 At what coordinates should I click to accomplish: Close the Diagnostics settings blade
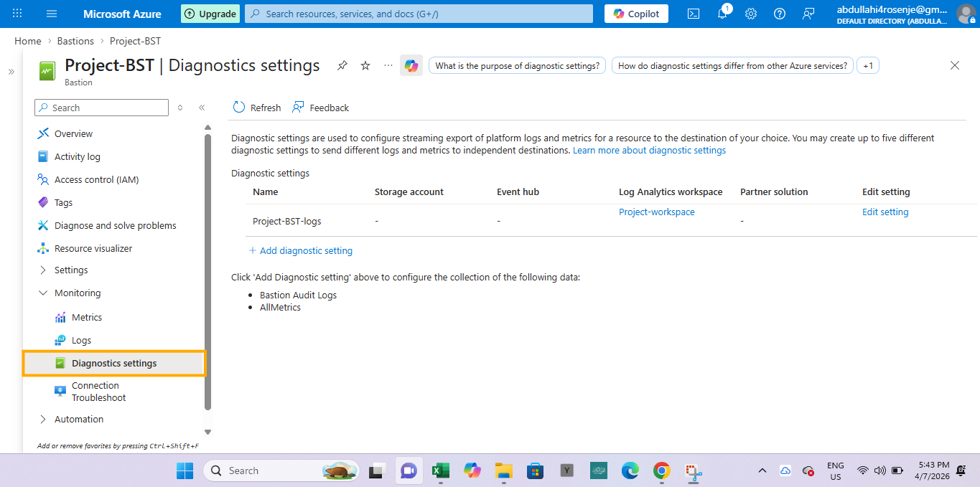tap(955, 65)
